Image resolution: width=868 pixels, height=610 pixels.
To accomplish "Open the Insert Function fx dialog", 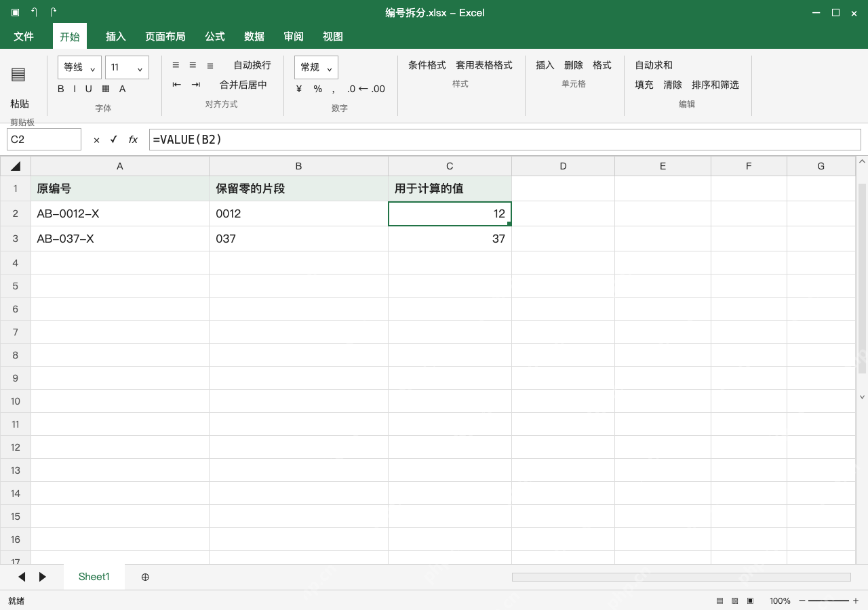I will [x=133, y=140].
